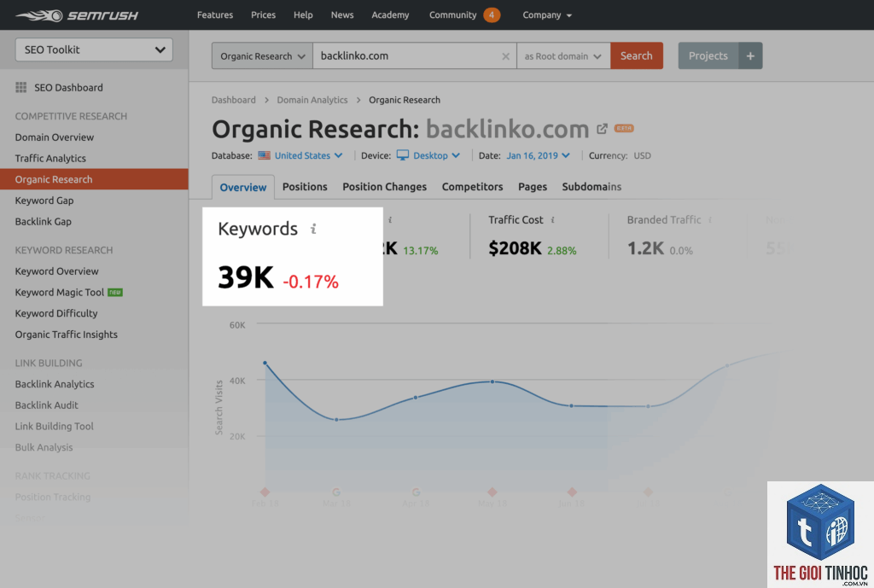
Task: Clear the domain input with the X icon
Action: click(505, 56)
